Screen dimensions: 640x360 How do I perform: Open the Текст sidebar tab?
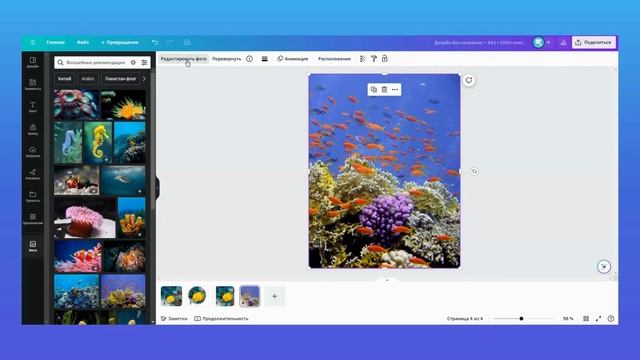[x=33, y=107]
